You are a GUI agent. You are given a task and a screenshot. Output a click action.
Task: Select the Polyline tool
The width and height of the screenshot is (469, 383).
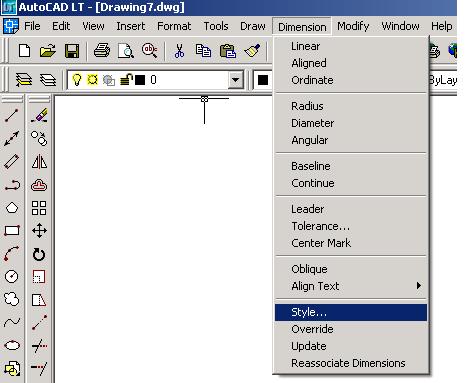point(12,185)
